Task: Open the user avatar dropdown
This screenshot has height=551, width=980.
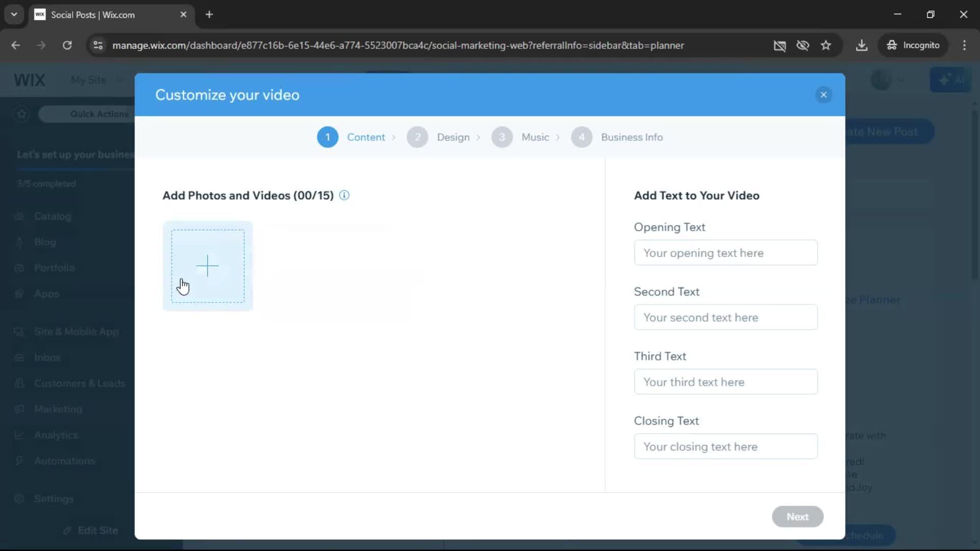Action: pyautogui.click(x=888, y=80)
